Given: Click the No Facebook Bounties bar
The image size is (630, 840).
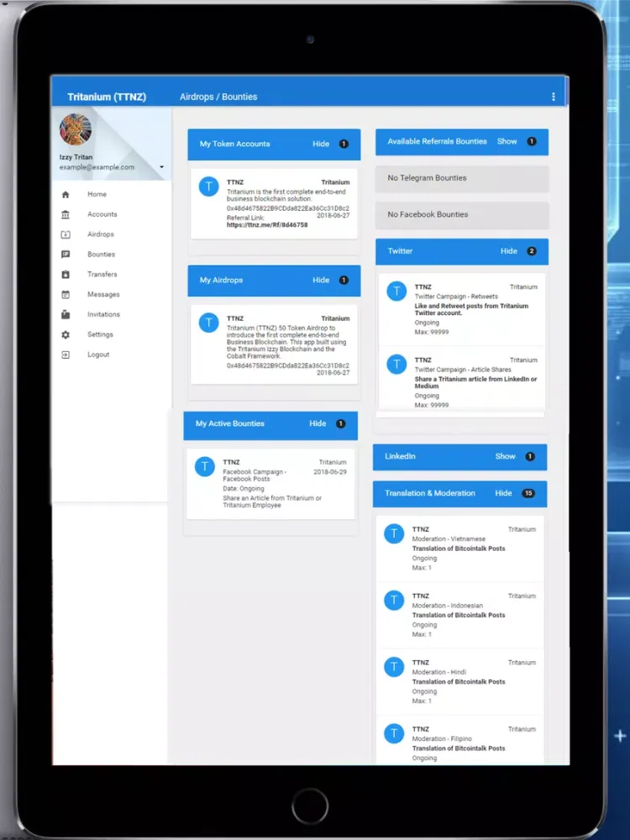Looking at the screenshot, I should [462, 215].
